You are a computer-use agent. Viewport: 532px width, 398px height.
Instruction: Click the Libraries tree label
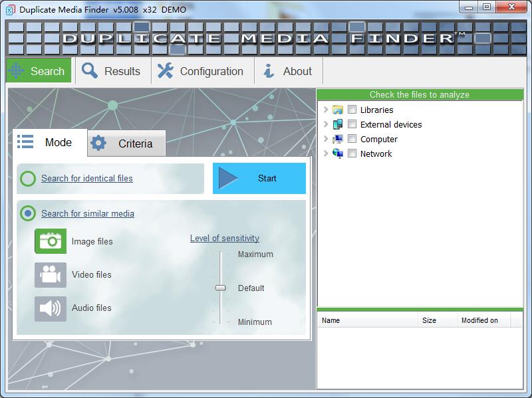coord(376,110)
